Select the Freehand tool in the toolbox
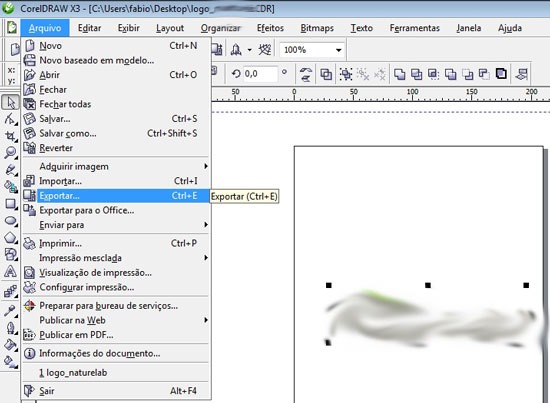This screenshot has height=403, width=550. [11, 170]
